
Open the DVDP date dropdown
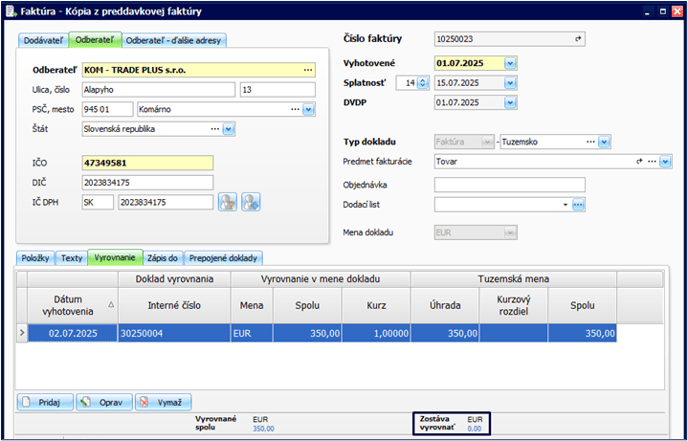click(510, 101)
